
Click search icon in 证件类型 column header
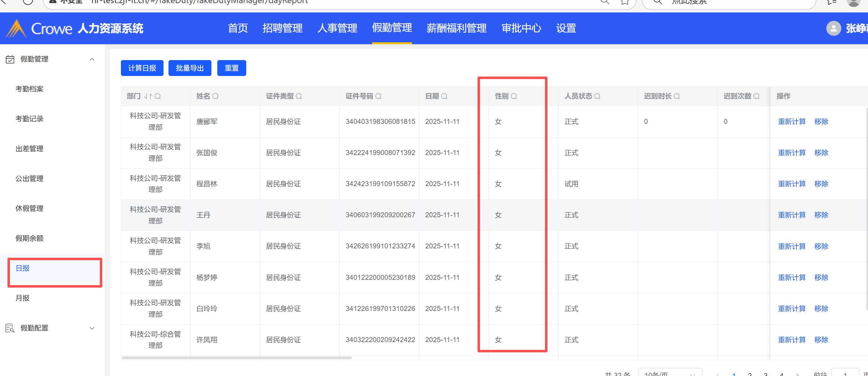coord(298,96)
